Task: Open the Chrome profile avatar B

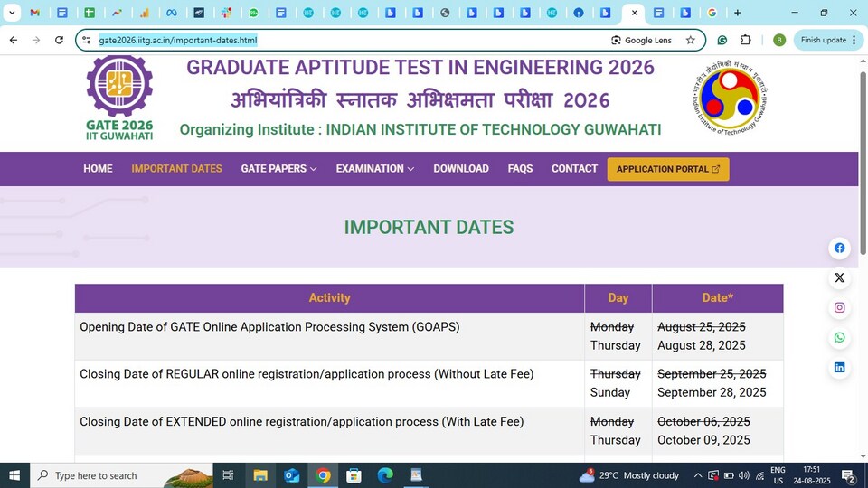Action: (779, 40)
